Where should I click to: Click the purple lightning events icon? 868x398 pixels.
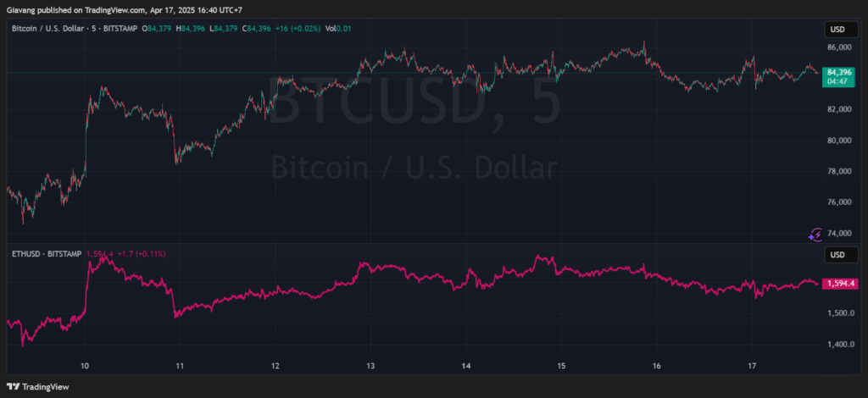[816, 235]
